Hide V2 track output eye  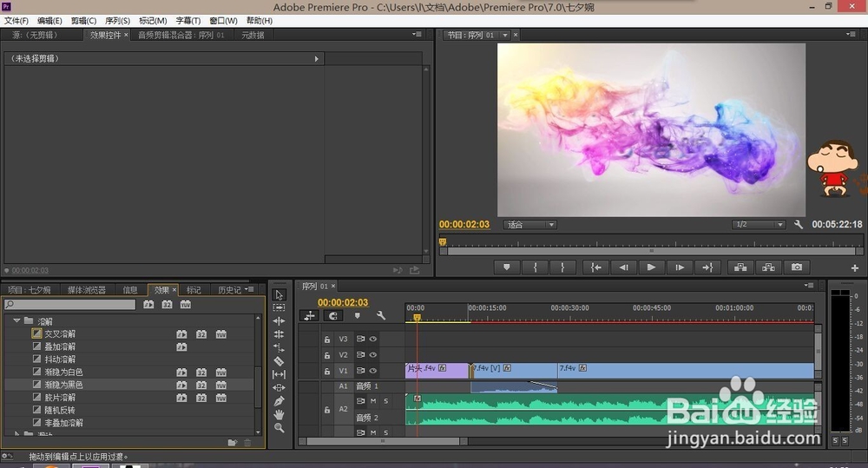[x=373, y=354]
